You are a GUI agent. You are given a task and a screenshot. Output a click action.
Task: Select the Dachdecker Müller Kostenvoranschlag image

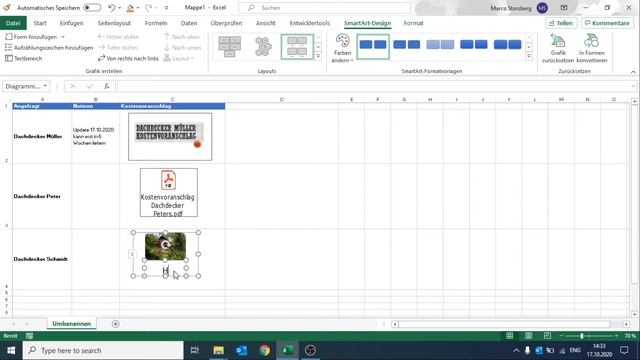coord(170,137)
